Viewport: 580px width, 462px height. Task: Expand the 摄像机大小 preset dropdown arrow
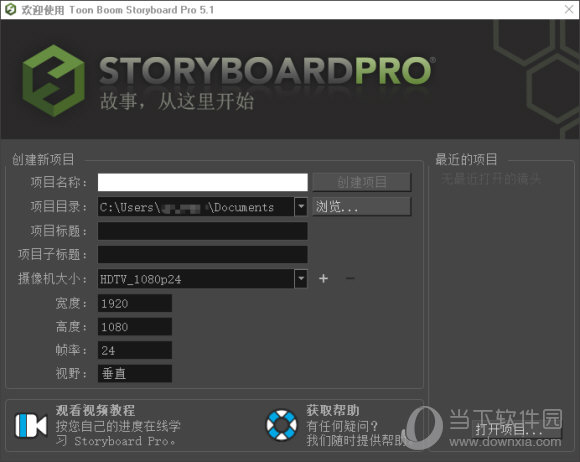click(301, 279)
